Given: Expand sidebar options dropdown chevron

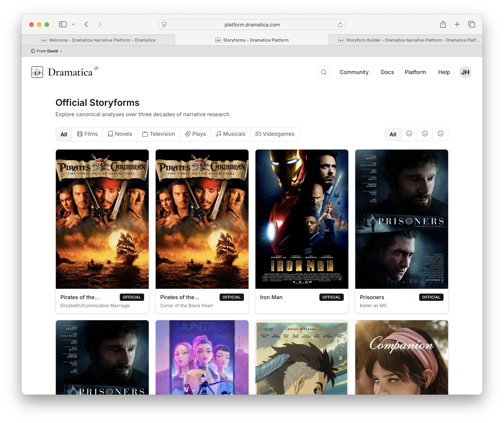Looking at the screenshot, I should click(74, 25).
